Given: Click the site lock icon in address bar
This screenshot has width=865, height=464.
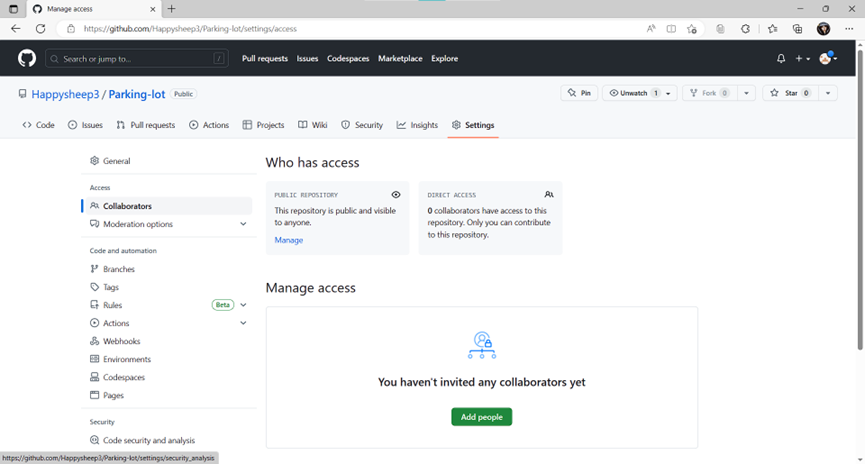Looking at the screenshot, I should 71,29.
